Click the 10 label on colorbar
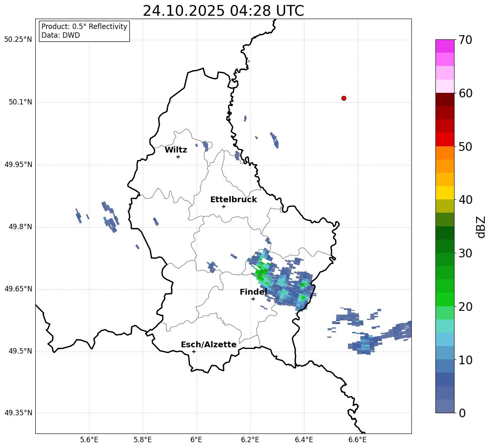The width and height of the screenshot is (491, 448). pyautogui.click(x=465, y=360)
